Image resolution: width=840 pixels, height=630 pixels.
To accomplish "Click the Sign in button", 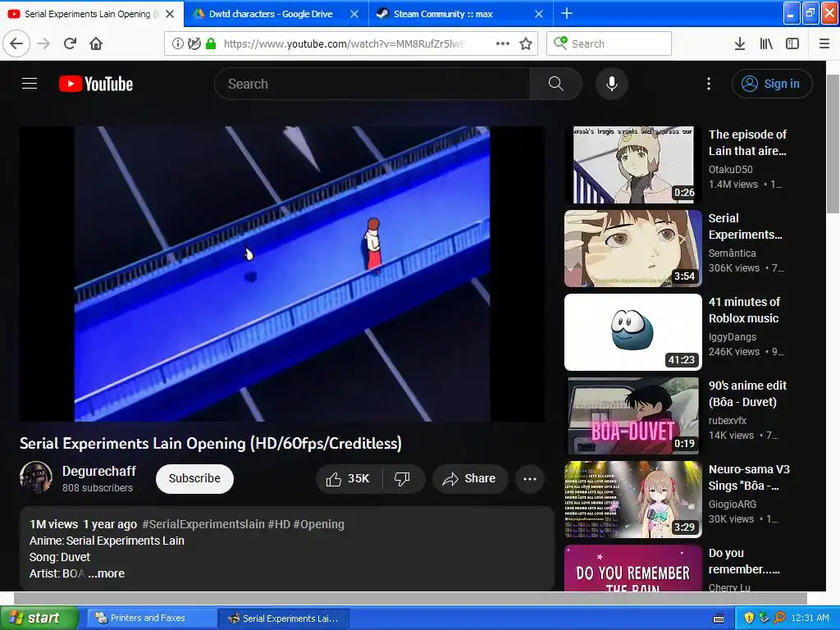I will [x=772, y=84].
